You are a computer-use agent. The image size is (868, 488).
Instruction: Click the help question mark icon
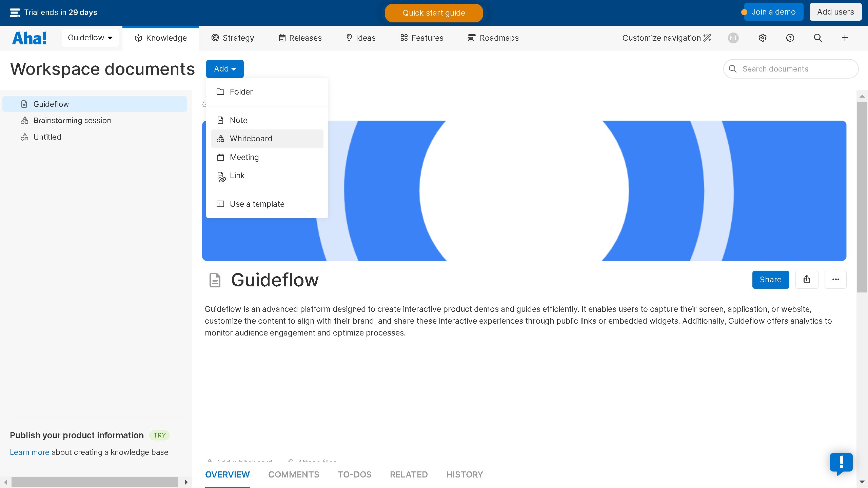click(790, 38)
